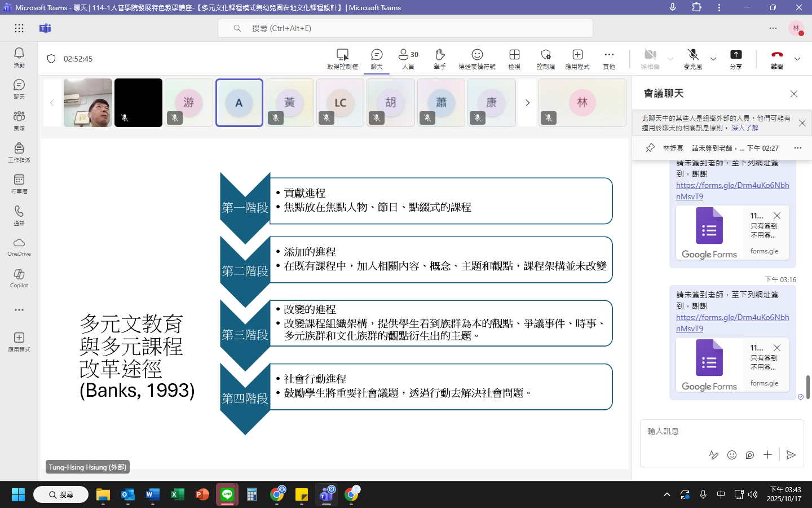Open the 人員 participants panel
The width and height of the screenshot is (812, 508).
tap(408, 58)
